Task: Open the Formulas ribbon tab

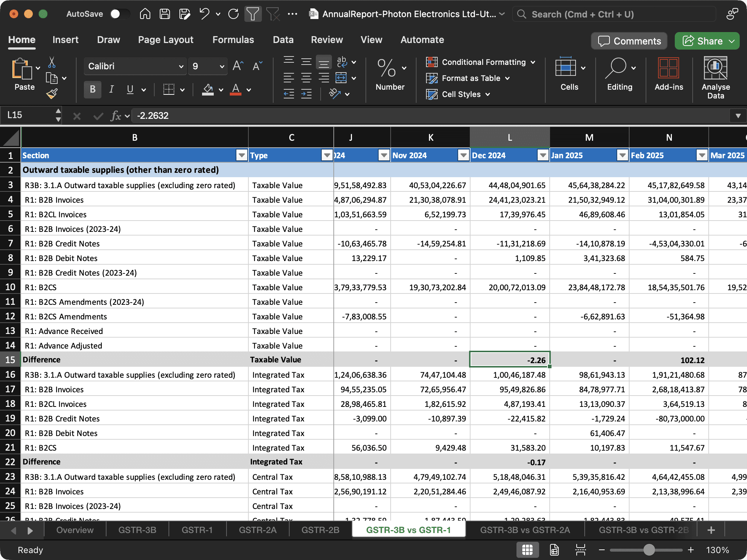Action: [x=233, y=40]
